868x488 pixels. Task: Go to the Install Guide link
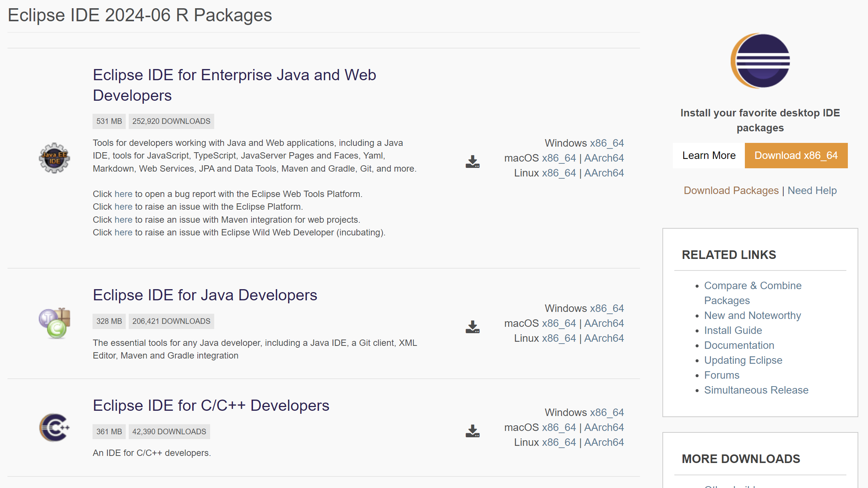coord(733,331)
